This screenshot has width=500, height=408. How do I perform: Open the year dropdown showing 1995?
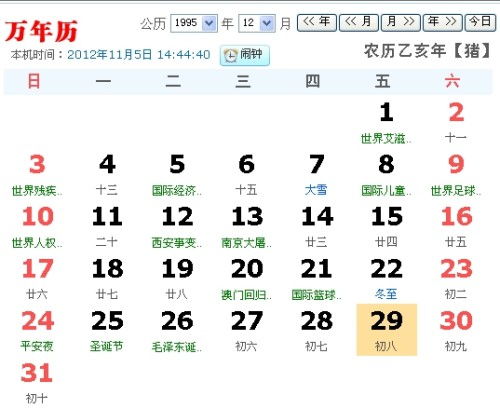point(194,23)
